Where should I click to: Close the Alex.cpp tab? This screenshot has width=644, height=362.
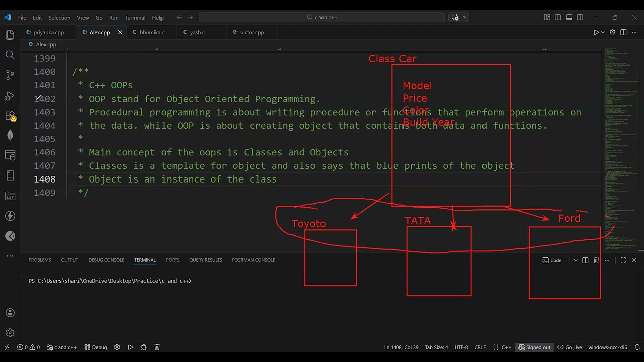[x=120, y=32]
